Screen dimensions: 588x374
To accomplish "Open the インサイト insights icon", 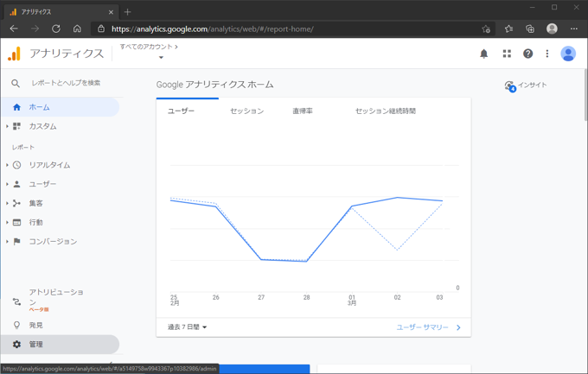I will (510, 86).
